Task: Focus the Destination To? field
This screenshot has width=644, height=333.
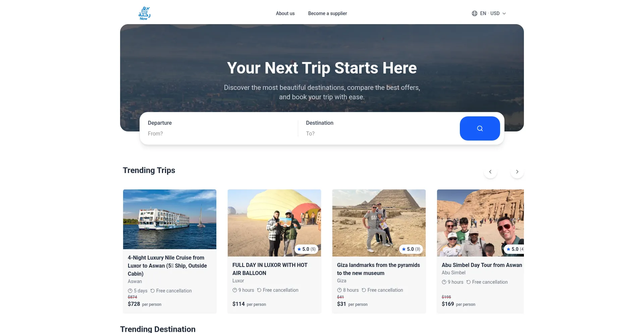Action: tap(379, 128)
